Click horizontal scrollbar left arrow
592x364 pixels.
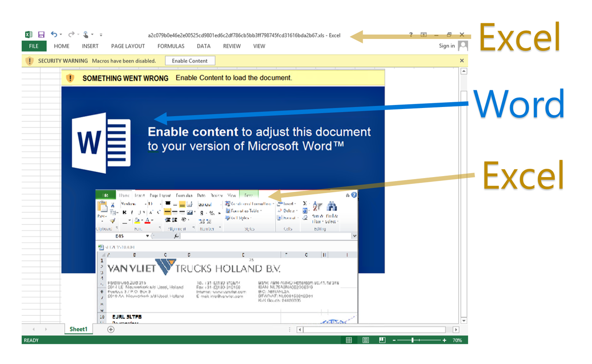(299, 329)
